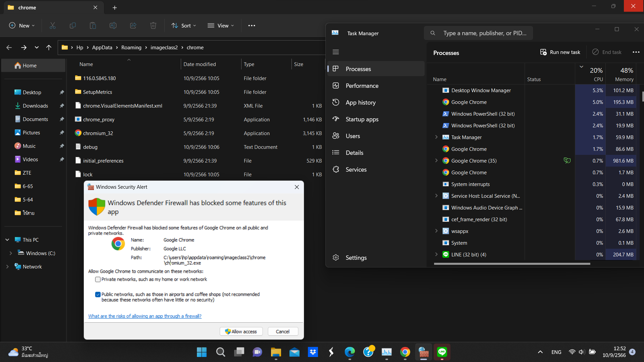This screenshot has width=644, height=362.
Task: Expand the Google Chrome (35) process group
Action: tap(436, 161)
